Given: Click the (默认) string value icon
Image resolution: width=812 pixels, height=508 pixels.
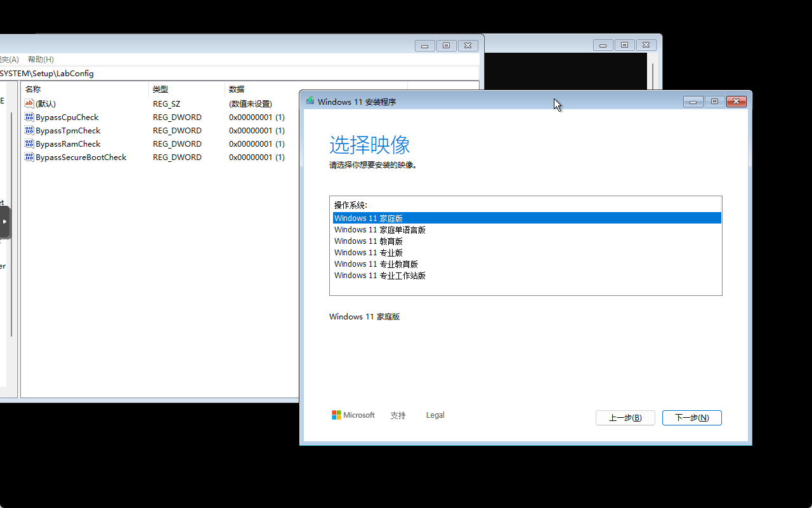Looking at the screenshot, I should [29, 104].
